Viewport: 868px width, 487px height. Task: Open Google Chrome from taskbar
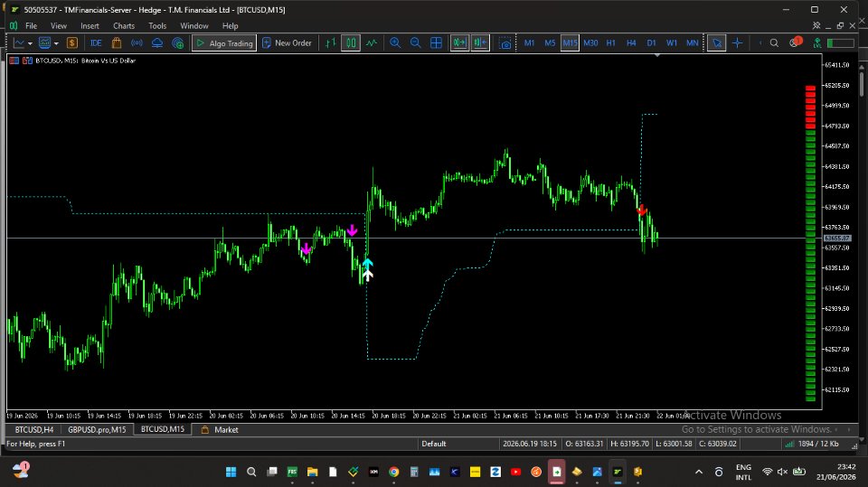click(x=393, y=472)
